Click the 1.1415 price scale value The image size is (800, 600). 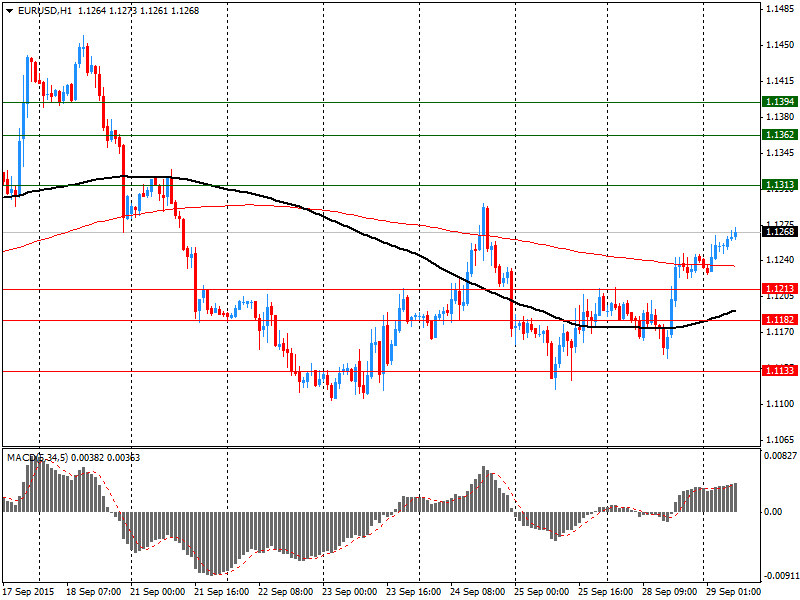780,81
